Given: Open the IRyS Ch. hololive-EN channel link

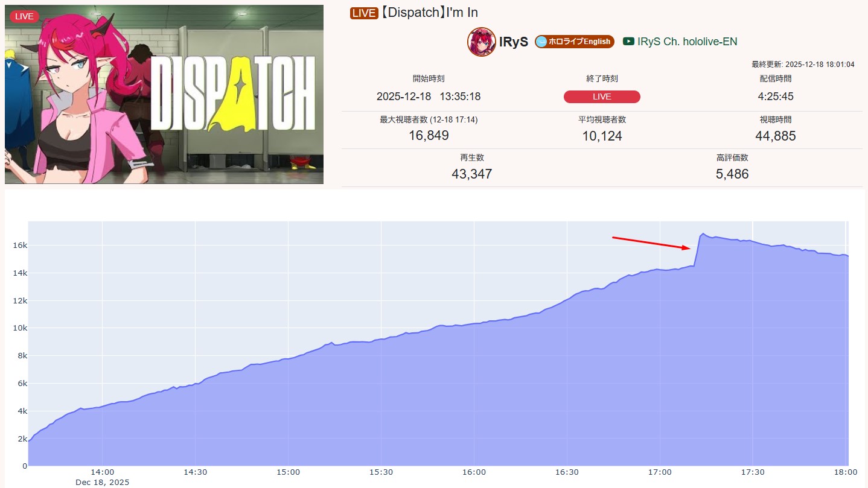Looking at the screenshot, I should coord(687,42).
